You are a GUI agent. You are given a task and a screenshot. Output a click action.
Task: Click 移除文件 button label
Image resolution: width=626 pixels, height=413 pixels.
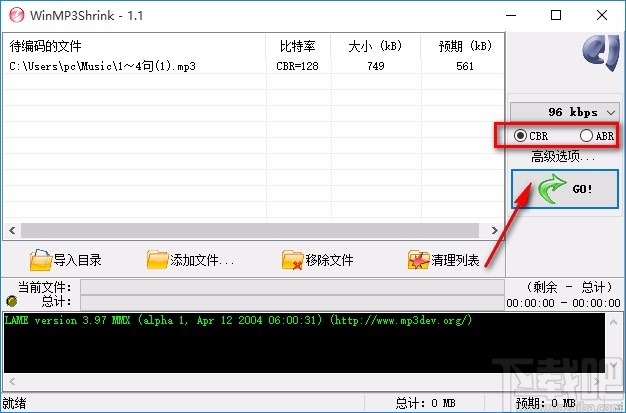tap(329, 260)
